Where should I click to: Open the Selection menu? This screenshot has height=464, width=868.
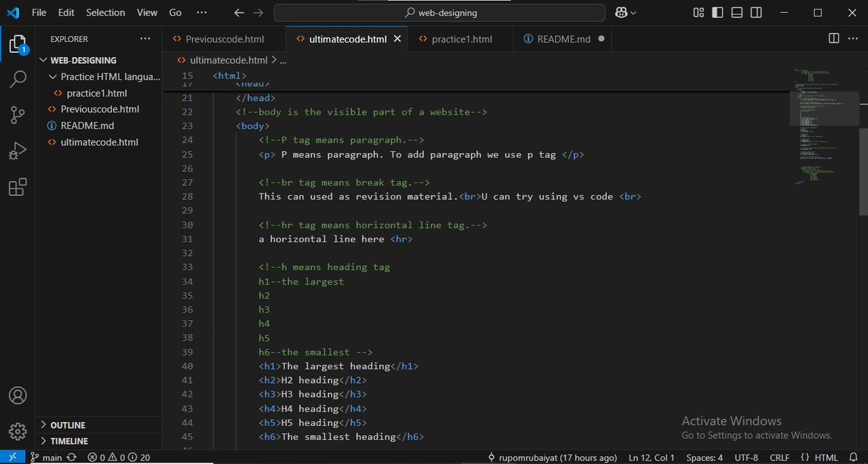click(x=106, y=12)
